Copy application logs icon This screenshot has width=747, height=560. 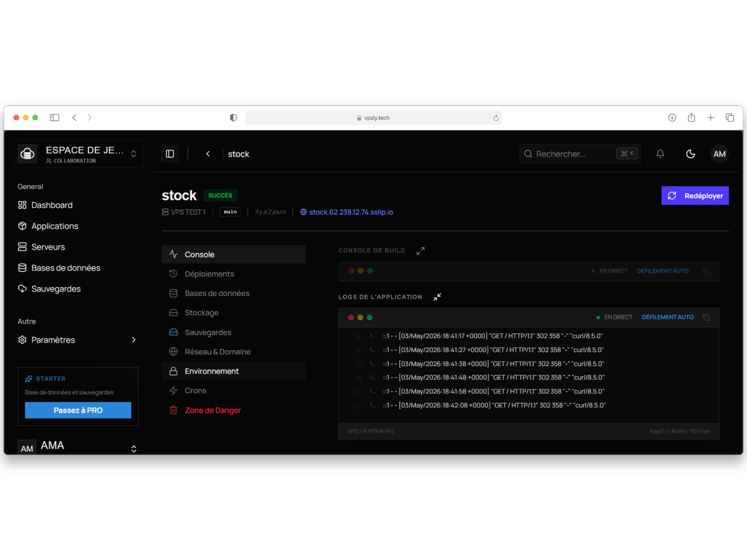(x=707, y=317)
